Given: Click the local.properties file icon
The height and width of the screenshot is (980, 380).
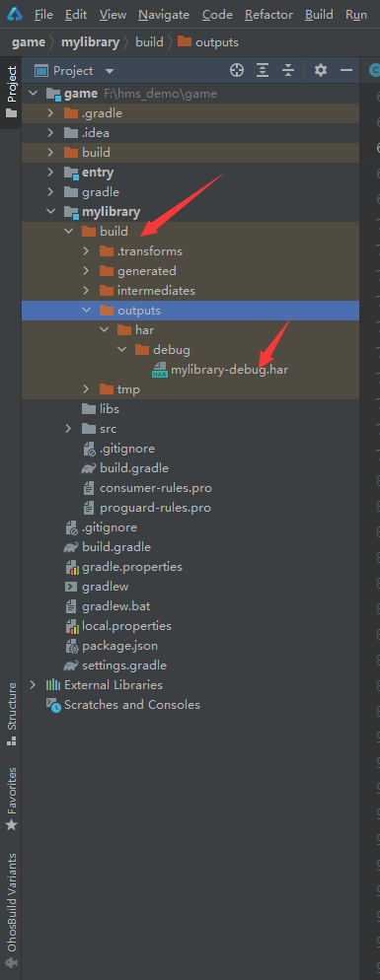Looking at the screenshot, I should tap(71, 626).
